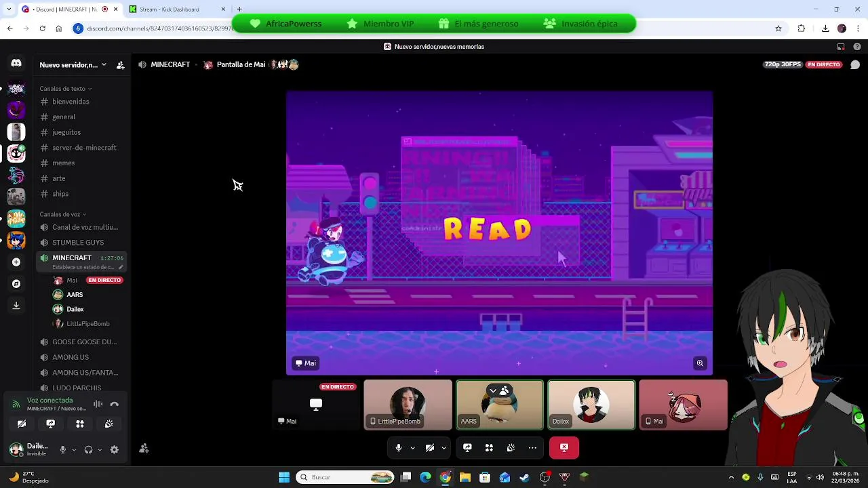Mute microphone in the user panel
Viewport: 868px width, 488px height.
(62, 449)
